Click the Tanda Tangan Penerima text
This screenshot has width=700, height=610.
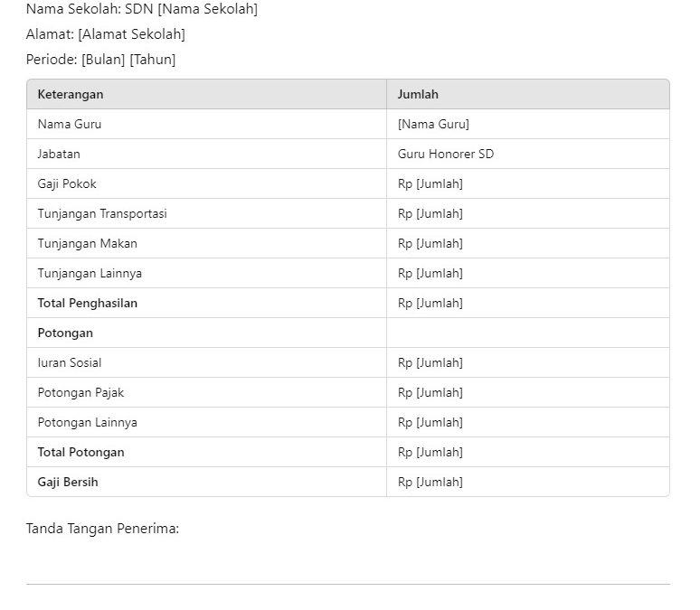102,529
